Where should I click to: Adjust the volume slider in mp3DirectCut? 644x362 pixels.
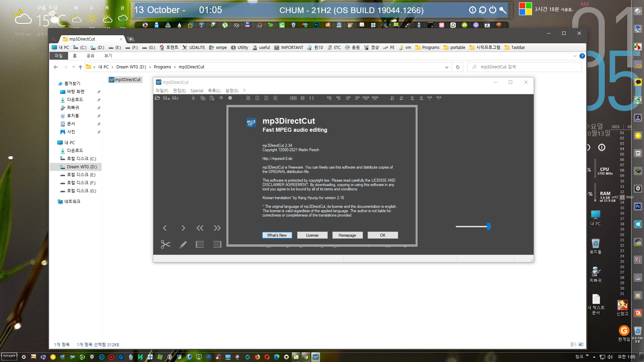coord(489,226)
